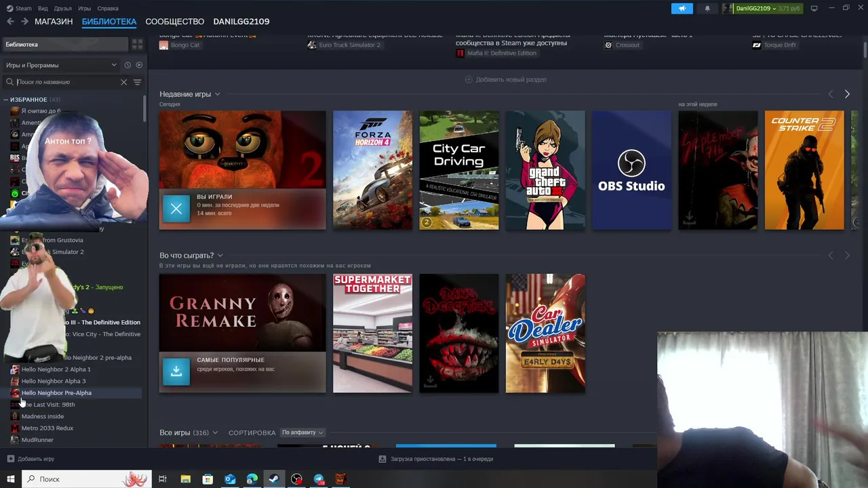Open Torque Drift icon in news strip

click(x=757, y=45)
